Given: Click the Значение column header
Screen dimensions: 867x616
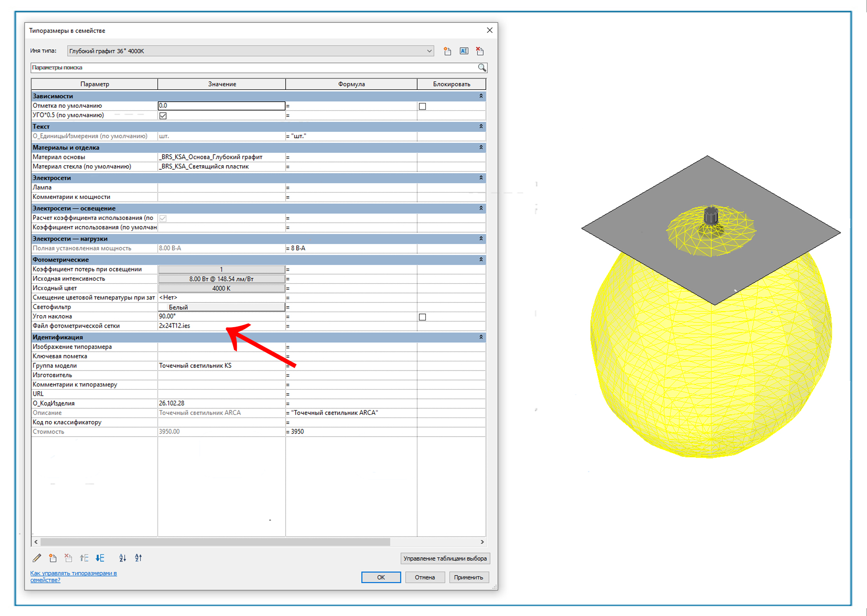Looking at the screenshot, I should click(x=222, y=84).
